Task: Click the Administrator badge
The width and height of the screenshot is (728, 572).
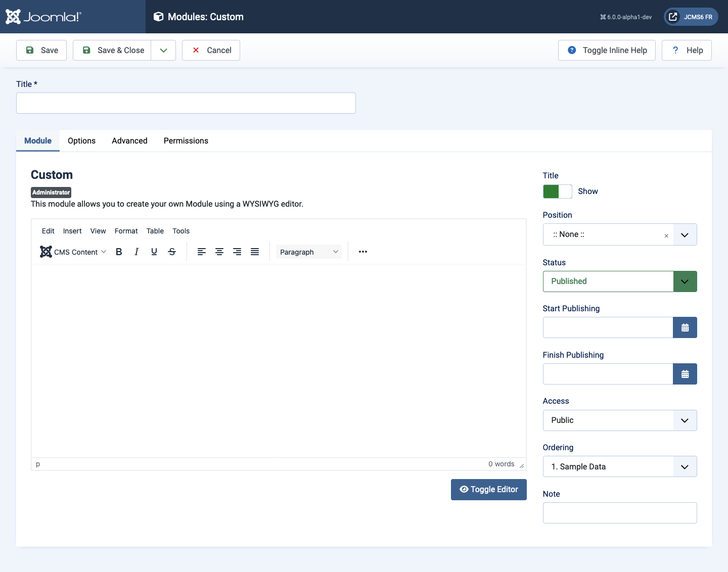Action: [51, 193]
